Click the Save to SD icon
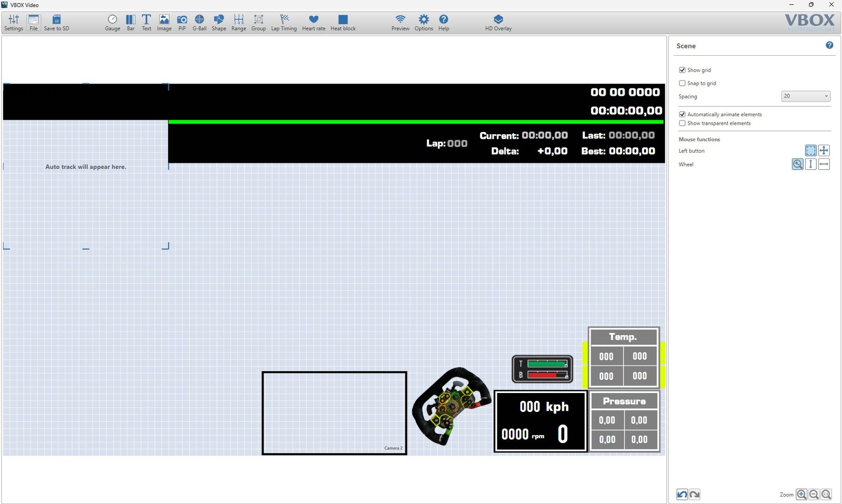842x504 pixels. tap(56, 23)
